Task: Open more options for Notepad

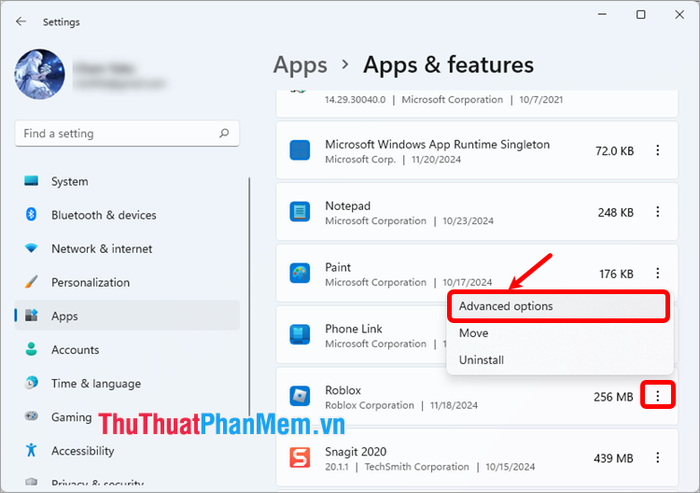Action: point(658,212)
